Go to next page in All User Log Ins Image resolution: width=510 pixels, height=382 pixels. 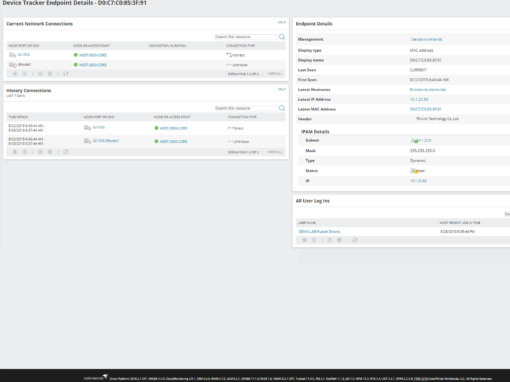point(330,240)
